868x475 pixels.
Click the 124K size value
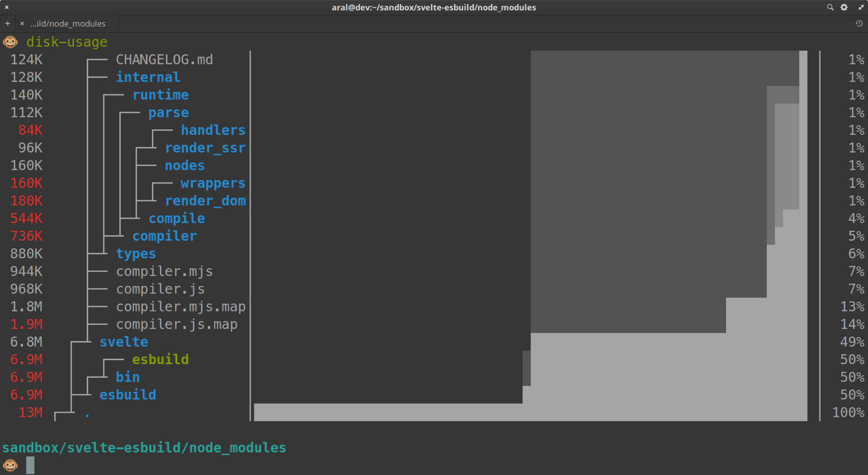pyautogui.click(x=27, y=60)
